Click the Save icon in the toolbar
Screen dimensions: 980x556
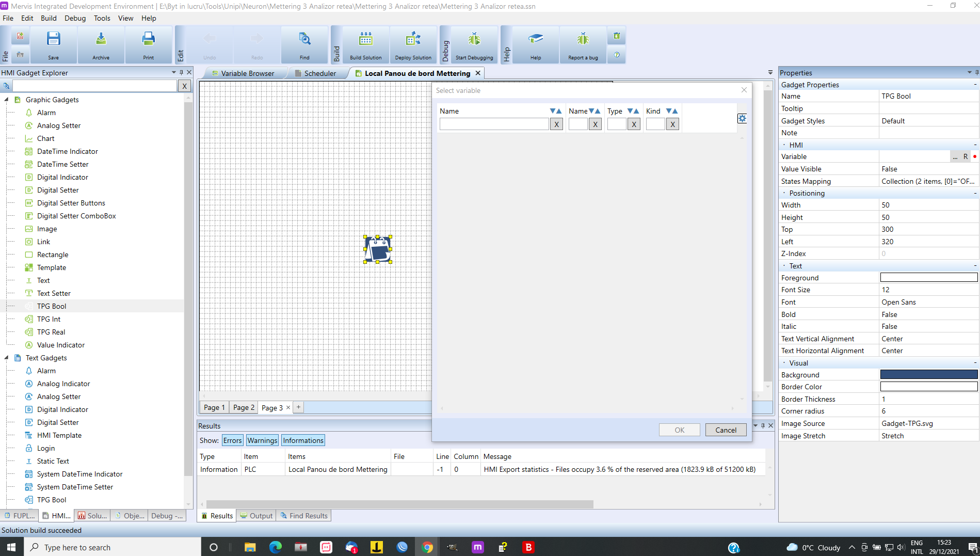pos(53,44)
